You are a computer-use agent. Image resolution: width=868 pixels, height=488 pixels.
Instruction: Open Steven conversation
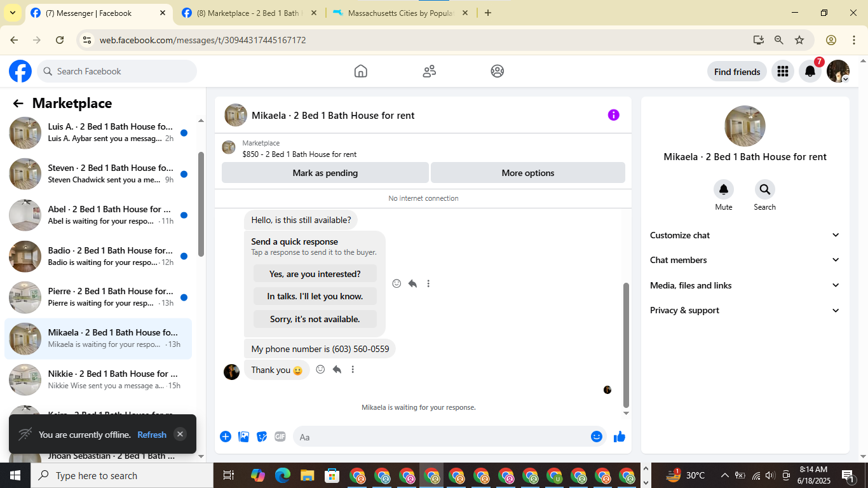point(98,174)
